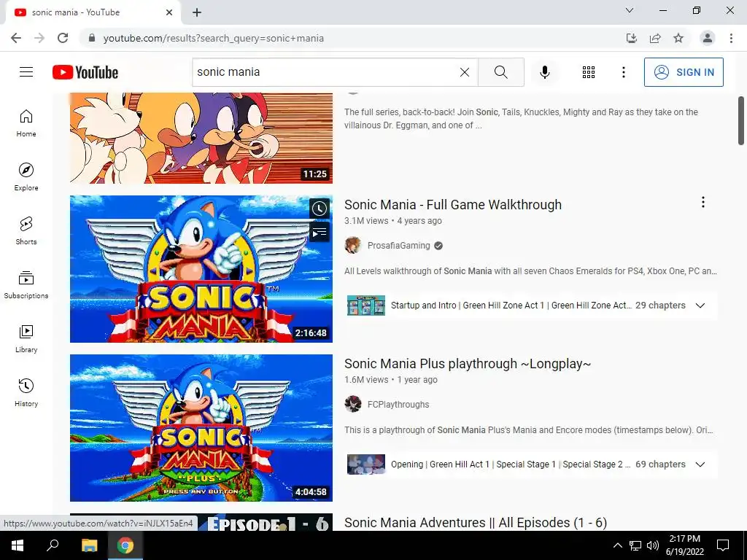Click the SIGN IN button
747x560 pixels.
pyautogui.click(x=684, y=72)
